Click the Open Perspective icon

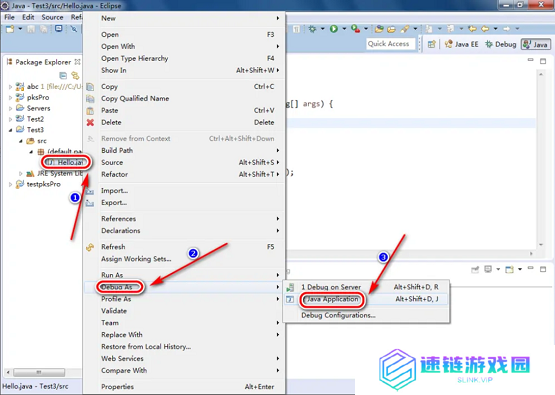[431, 44]
